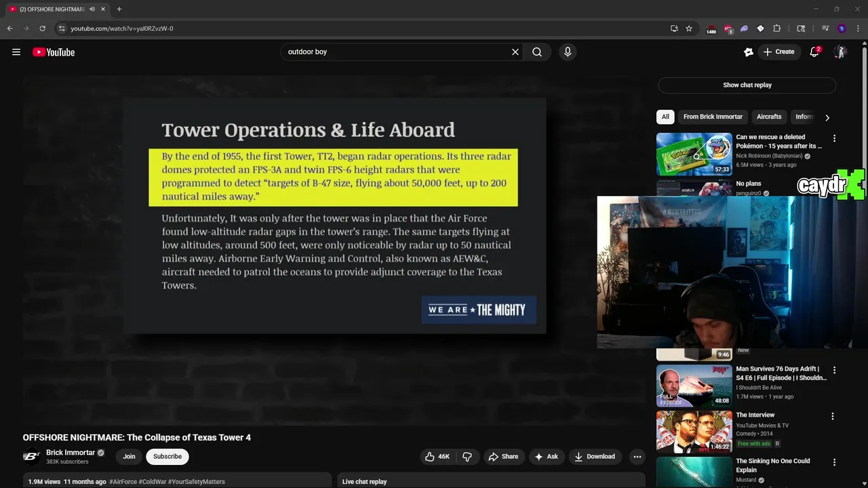Clear the search box with the X icon
The width and height of the screenshot is (868, 488).
[x=515, y=52]
